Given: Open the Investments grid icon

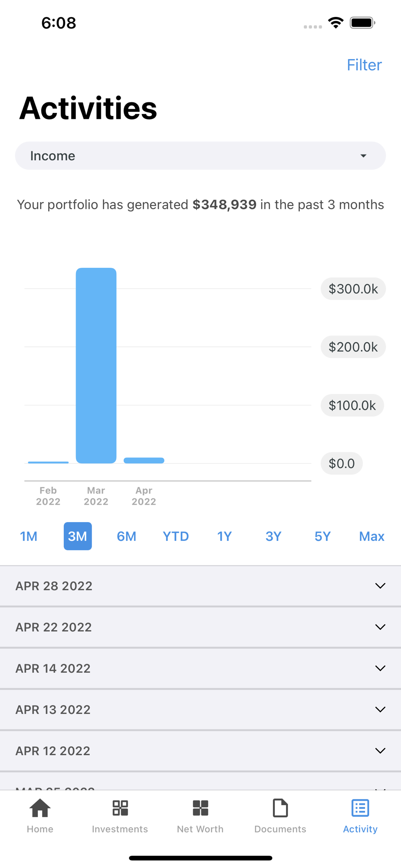Looking at the screenshot, I should [x=120, y=808].
